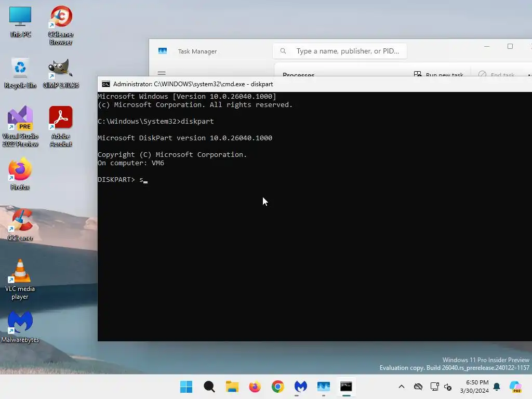Open Copilot preview taskbar icon

(x=516, y=387)
